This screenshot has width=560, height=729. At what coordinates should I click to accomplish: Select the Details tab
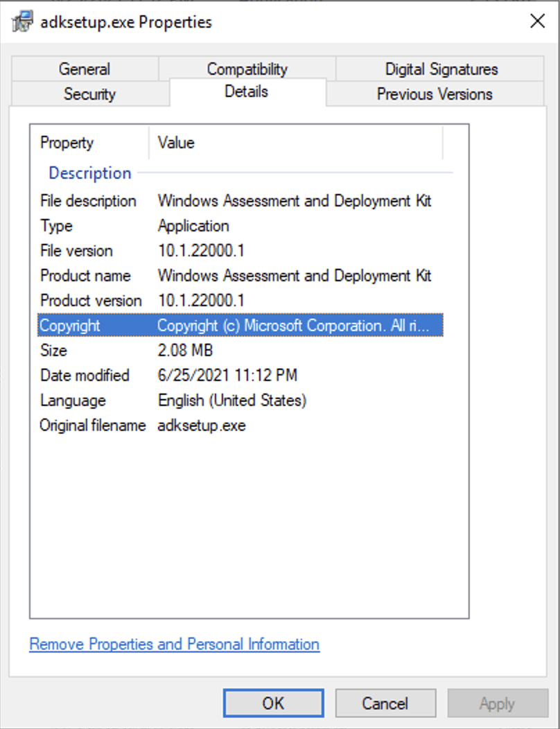pyautogui.click(x=246, y=91)
